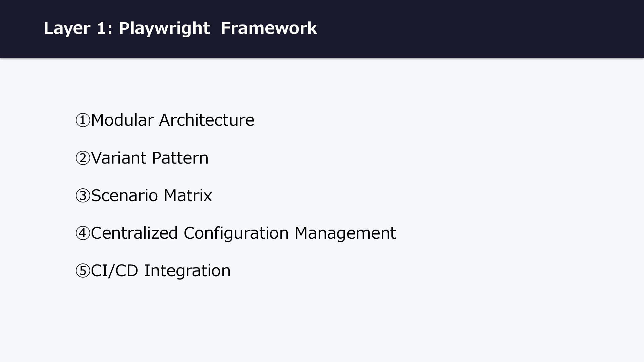Image resolution: width=644 pixels, height=362 pixels.
Task: Click the word Architecture in item one
Action: pyautogui.click(x=207, y=120)
